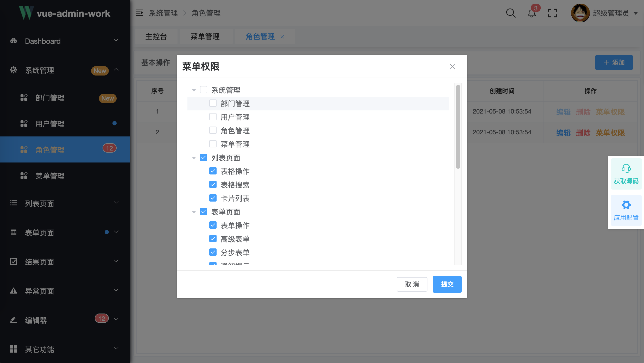The image size is (644, 363).
Task: Expand the 结果页面 sidebar chevron
Action: point(116,261)
